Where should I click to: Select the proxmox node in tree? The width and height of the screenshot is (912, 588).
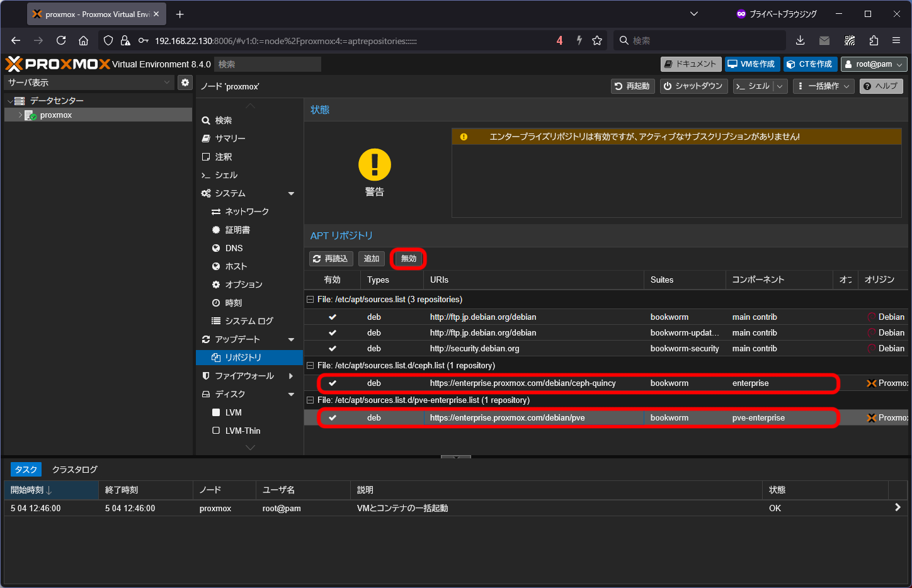click(56, 115)
